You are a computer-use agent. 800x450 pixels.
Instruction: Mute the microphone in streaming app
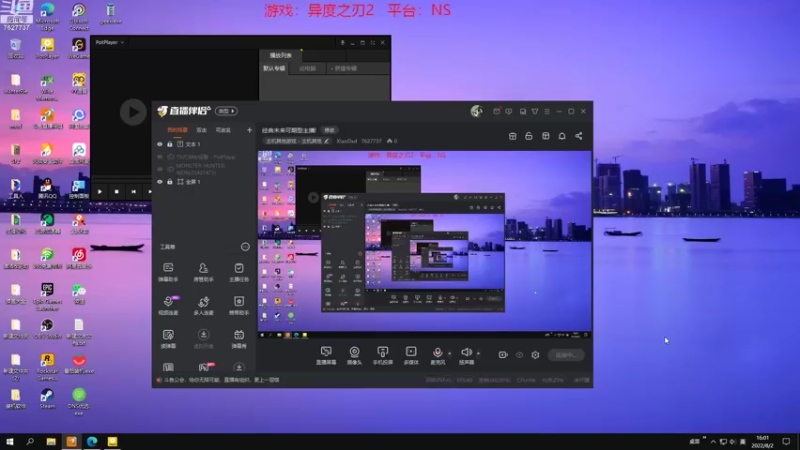437,356
